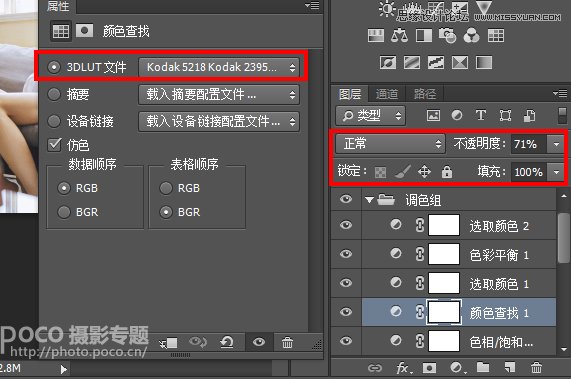The width and height of the screenshot is (571, 379).
Task: Select the 3DLUT 文件 radio button
Action: point(54,67)
